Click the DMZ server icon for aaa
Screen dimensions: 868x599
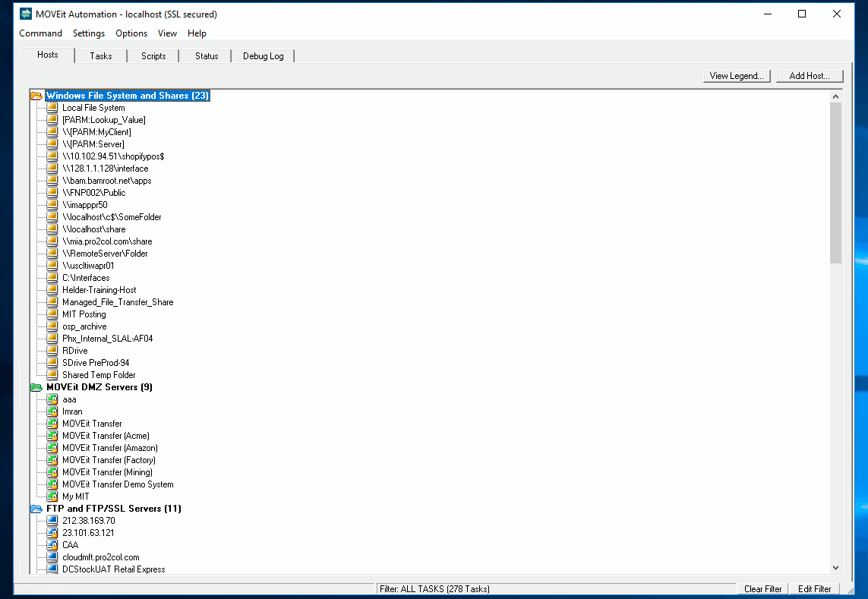[x=52, y=399]
